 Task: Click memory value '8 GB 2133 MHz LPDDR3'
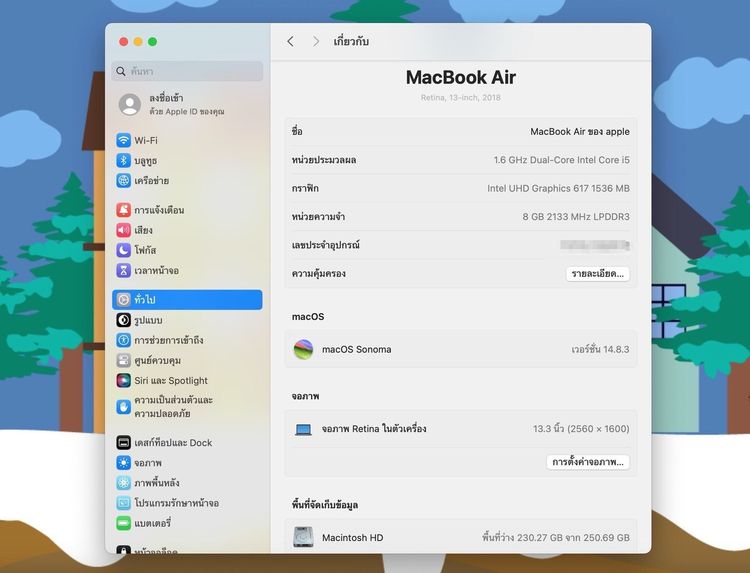point(576,217)
